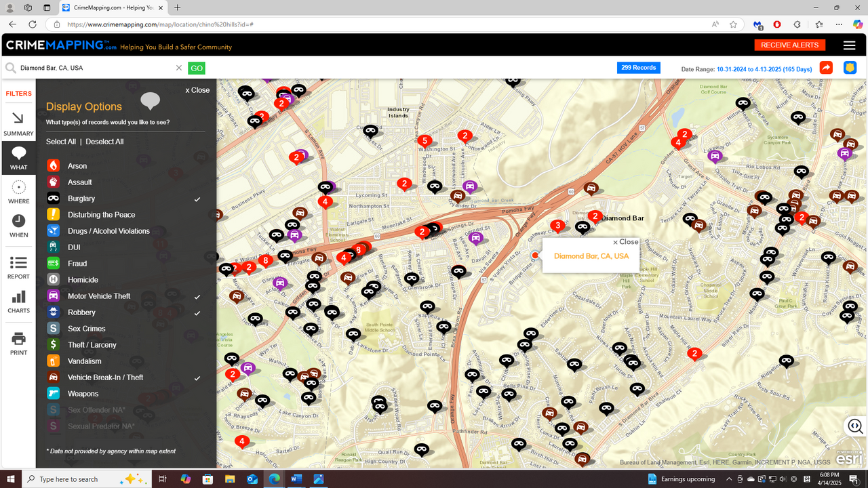Open the hamburger menu at top right
Viewport: 868px width, 488px height.
click(x=849, y=45)
